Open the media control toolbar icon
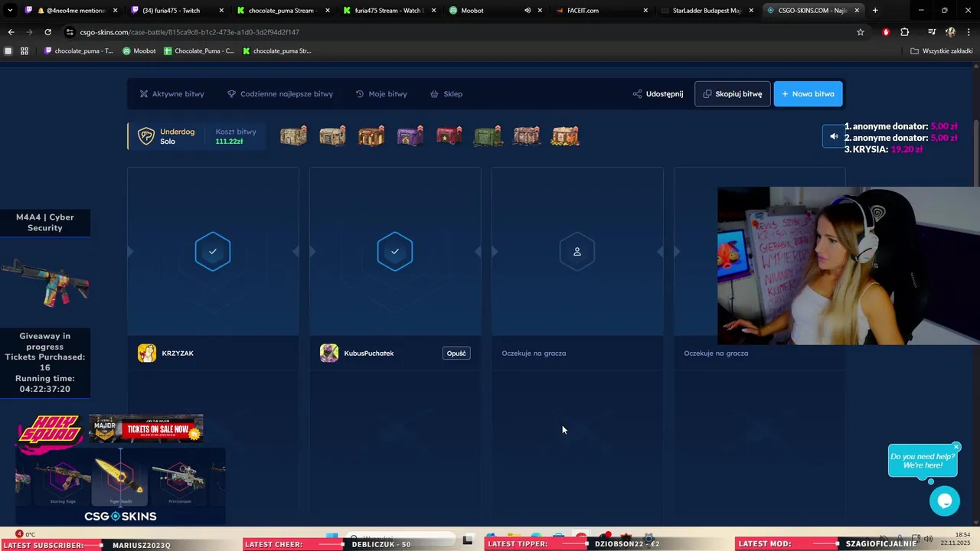Image resolution: width=980 pixels, height=551 pixels. [x=932, y=32]
